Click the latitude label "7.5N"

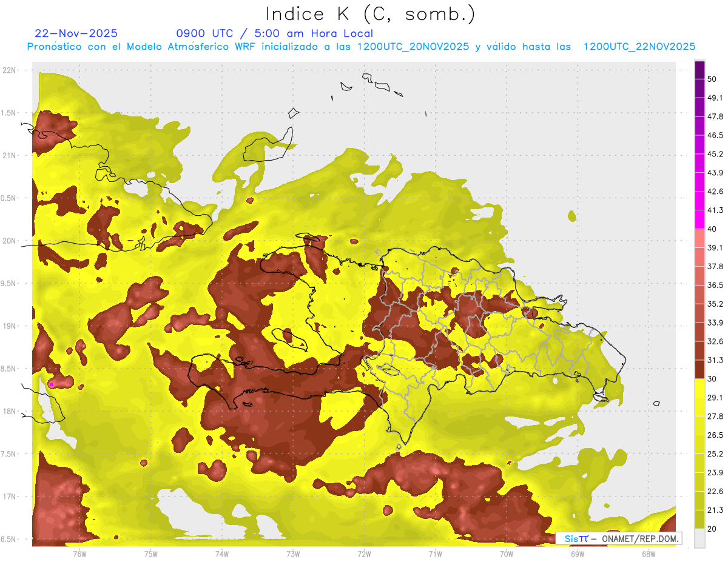coord(9,454)
